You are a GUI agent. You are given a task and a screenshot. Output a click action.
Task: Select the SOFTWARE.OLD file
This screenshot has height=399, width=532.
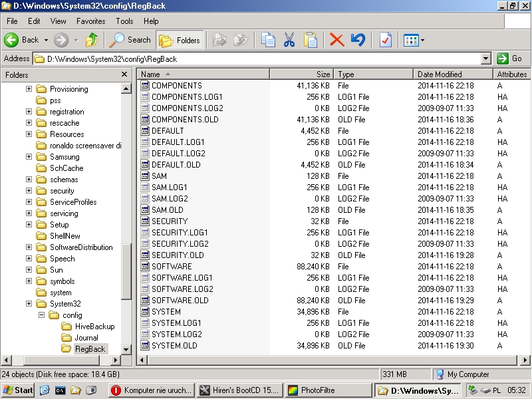coord(180,301)
